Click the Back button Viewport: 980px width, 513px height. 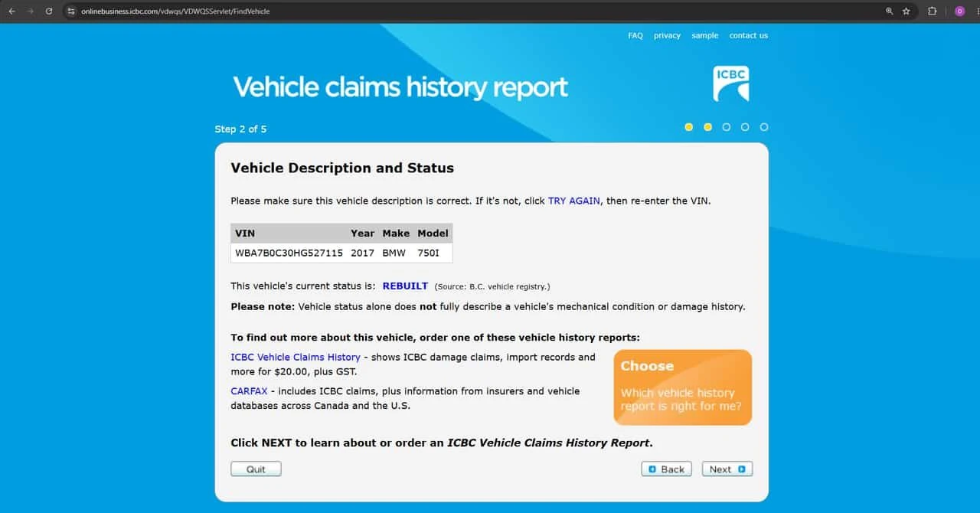coord(666,469)
